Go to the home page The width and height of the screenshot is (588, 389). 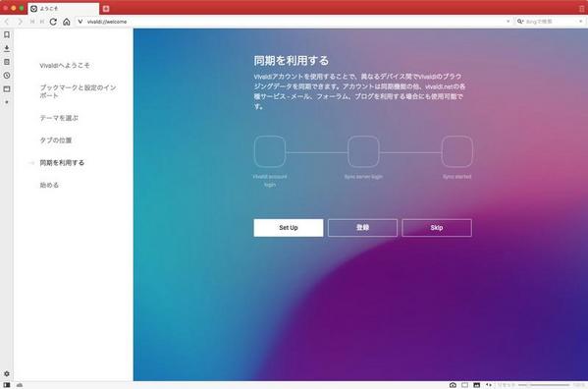click(x=67, y=22)
